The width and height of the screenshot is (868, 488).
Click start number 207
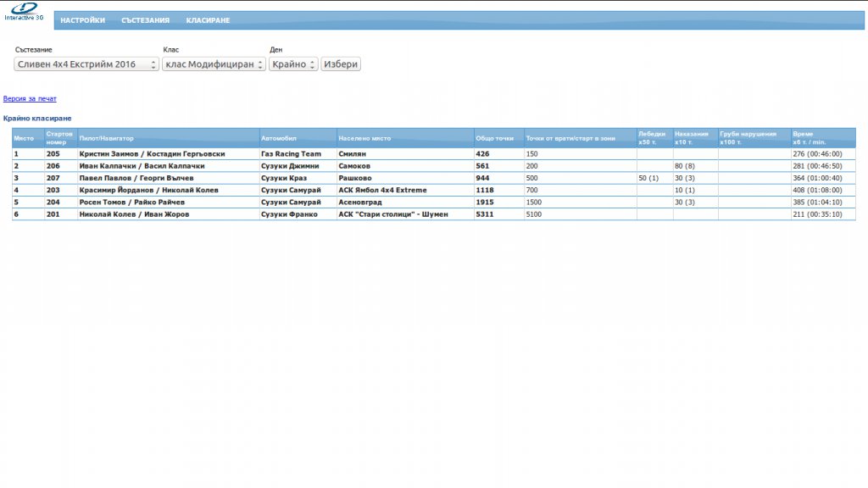click(53, 178)
